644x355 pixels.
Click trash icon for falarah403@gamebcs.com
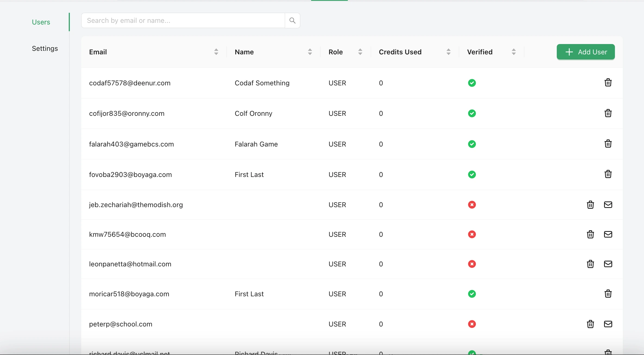[x=608, y=144]
